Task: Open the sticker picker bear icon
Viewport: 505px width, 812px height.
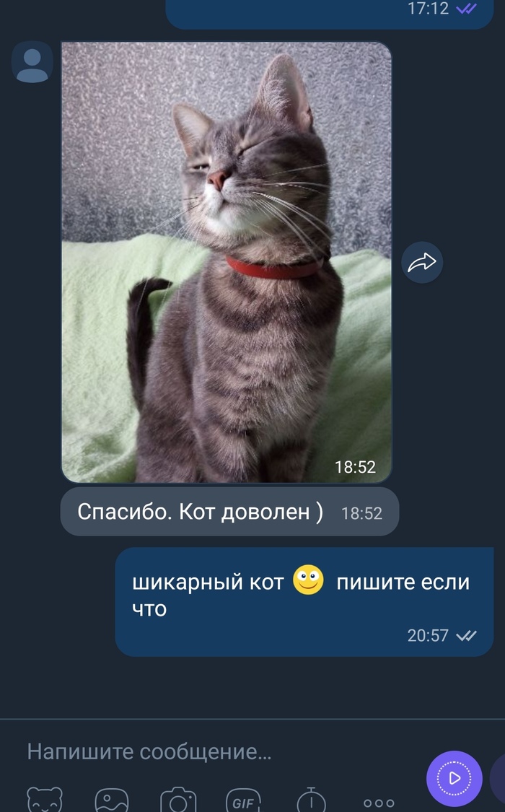Action: point(45,800)
